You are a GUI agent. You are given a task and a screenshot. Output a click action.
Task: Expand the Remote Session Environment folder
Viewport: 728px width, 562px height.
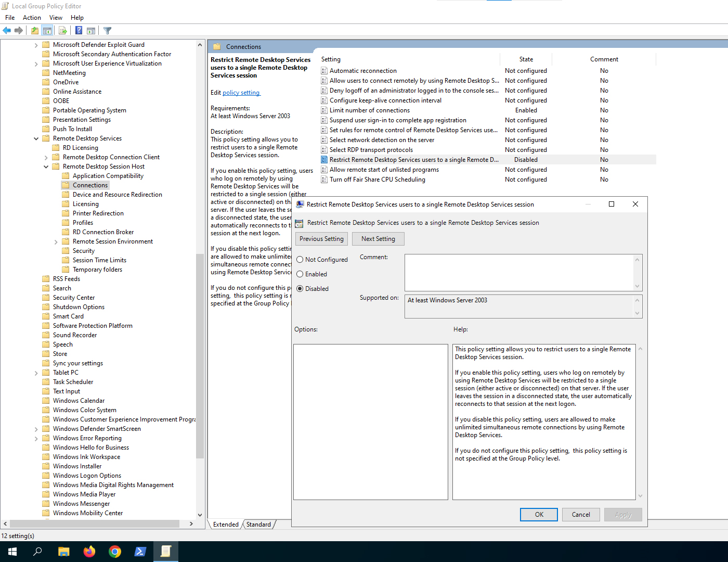pyautogui.click(x=56, y=241)
